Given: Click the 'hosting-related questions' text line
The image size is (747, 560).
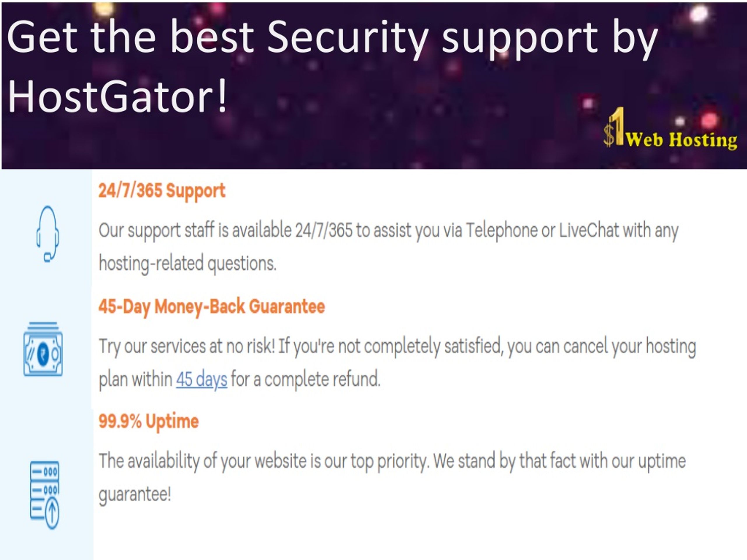Looking at the screenshot, I should tap(187, 264).
